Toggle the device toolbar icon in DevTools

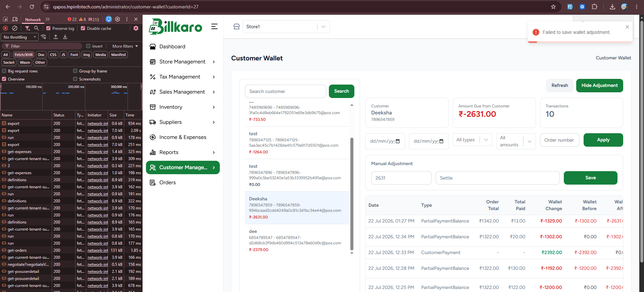pos(15,19)
